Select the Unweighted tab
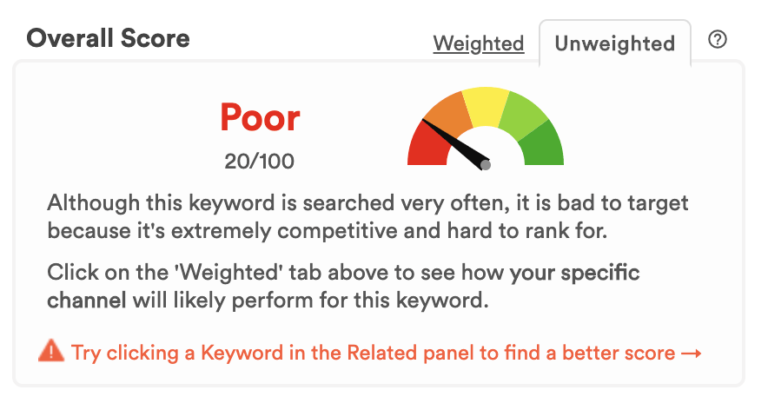Screen dimensions: 768x410 615,44
